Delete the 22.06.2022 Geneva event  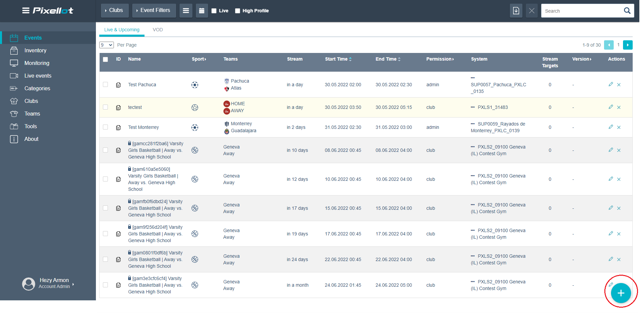pos(619,259)
